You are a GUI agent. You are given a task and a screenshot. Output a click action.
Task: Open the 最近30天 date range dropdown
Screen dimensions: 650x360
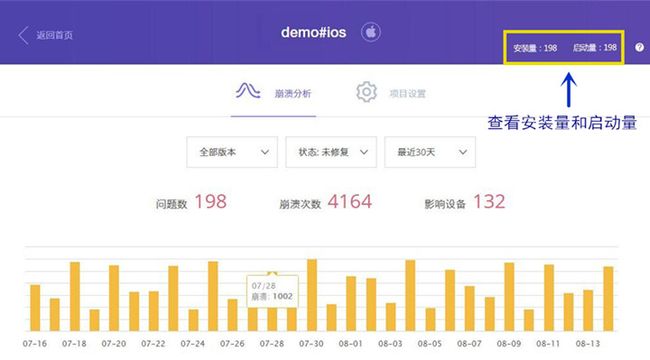pos(430,152)
